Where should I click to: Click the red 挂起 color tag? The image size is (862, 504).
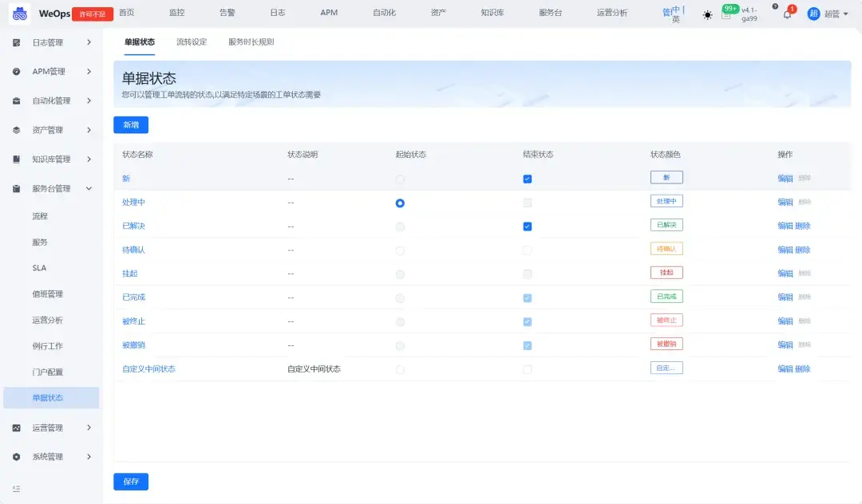point(666,273)
